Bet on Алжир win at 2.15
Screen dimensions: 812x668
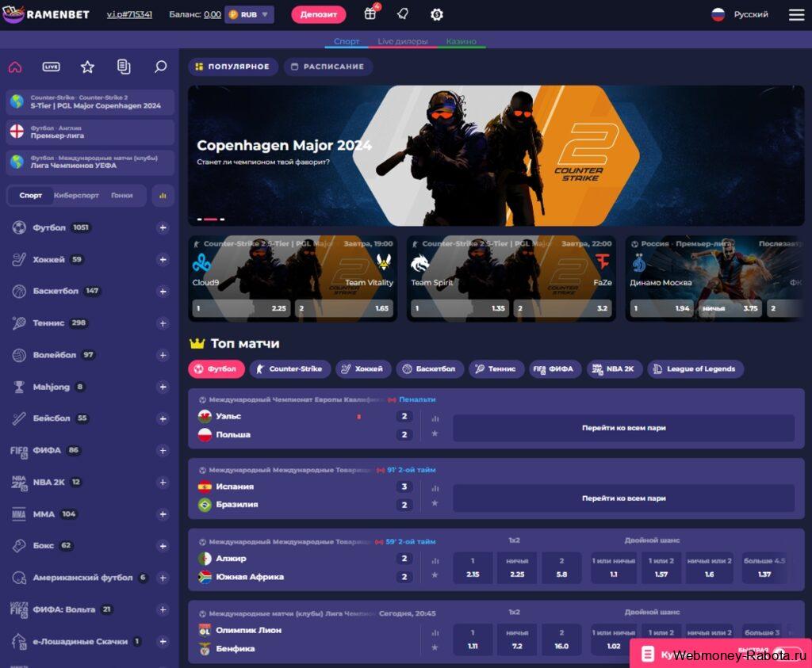[x=473, y=567]
